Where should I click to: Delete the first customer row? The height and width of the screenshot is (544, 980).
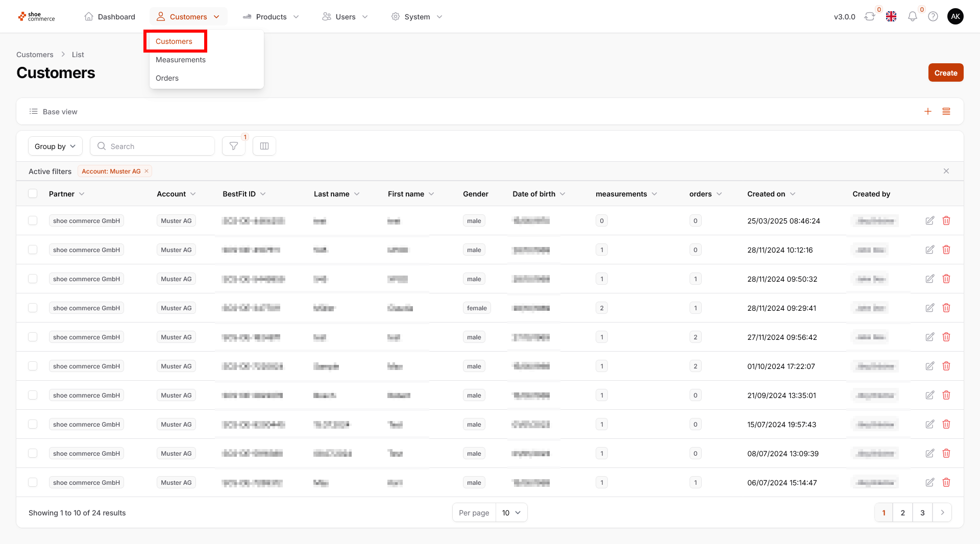coord(946,221)
